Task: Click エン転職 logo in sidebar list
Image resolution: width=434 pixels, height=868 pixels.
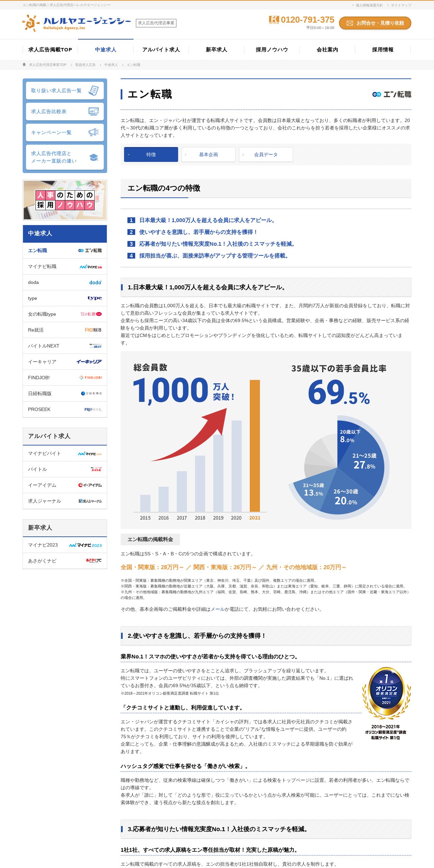Action: (90, 250)
